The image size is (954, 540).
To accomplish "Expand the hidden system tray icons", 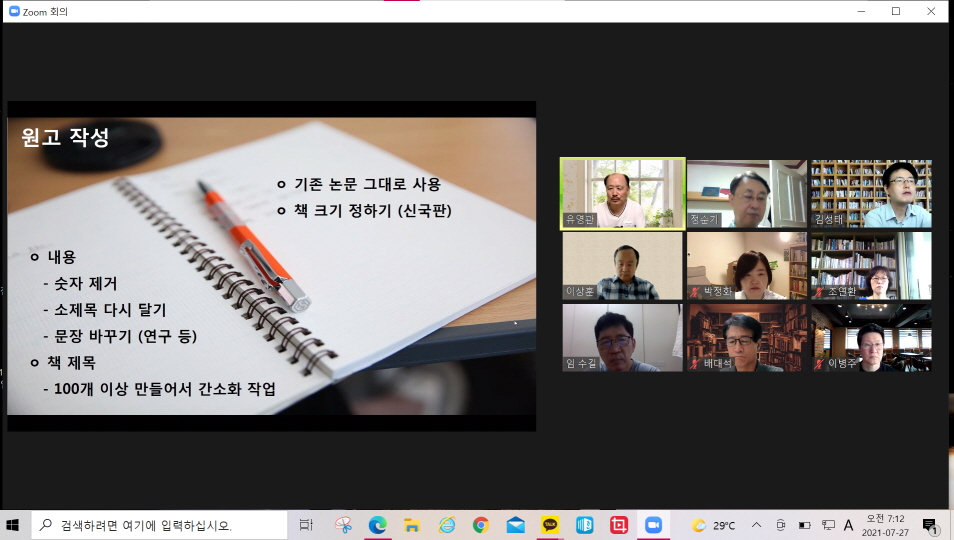I will coord(756,525).
